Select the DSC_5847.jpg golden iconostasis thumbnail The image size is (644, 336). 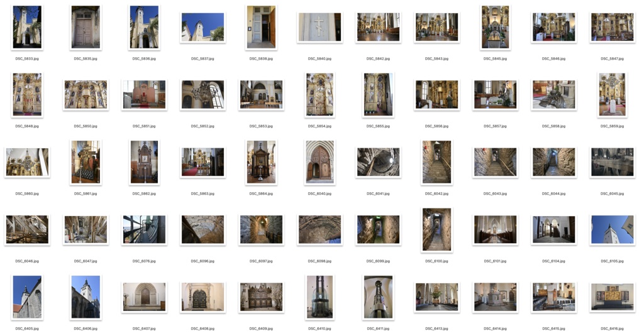point(613,27)
